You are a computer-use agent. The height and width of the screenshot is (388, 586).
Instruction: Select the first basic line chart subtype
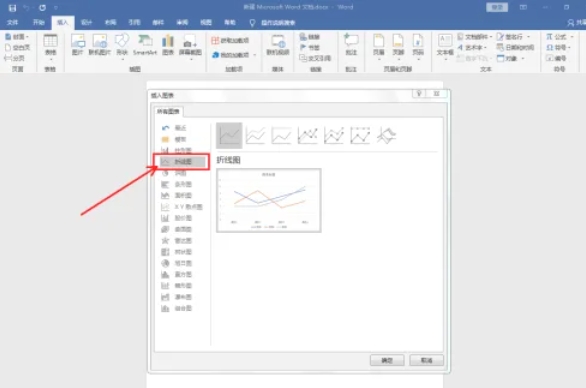(x=229, y=135)
